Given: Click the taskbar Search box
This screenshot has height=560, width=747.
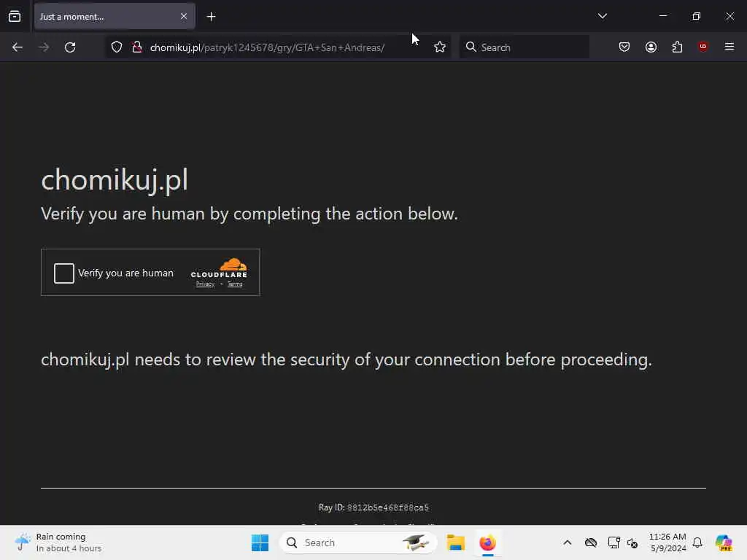Looking at the screenshot, I should point(358,542).
